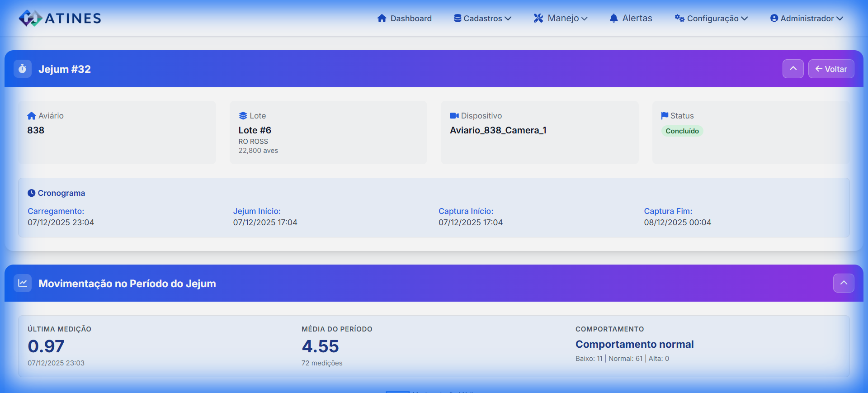Viewport: 868px width, 393px height.
Task: Click the clock icon beside Cronograma
Action: (31, 193)
